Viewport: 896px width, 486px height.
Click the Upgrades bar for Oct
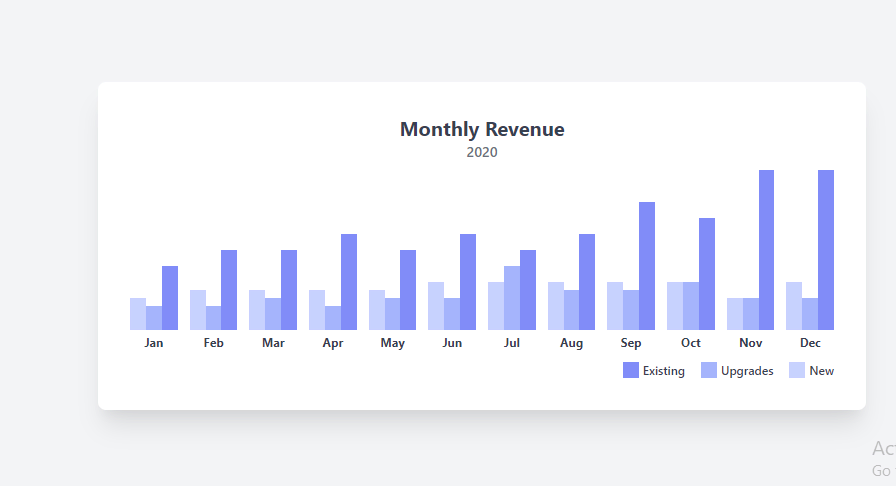[x=691, y=306]
